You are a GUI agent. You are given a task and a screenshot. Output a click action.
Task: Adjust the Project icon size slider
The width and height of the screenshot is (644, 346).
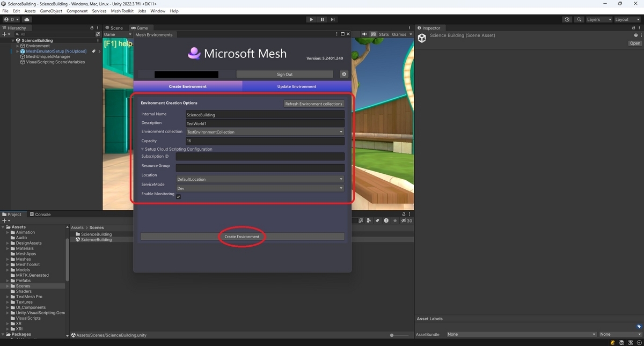401,335
